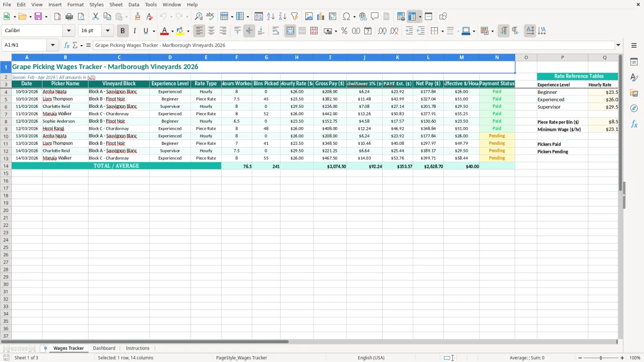Screen dimensions: 644x362
Task: Open the Format menu
Action: pos(75,4)
